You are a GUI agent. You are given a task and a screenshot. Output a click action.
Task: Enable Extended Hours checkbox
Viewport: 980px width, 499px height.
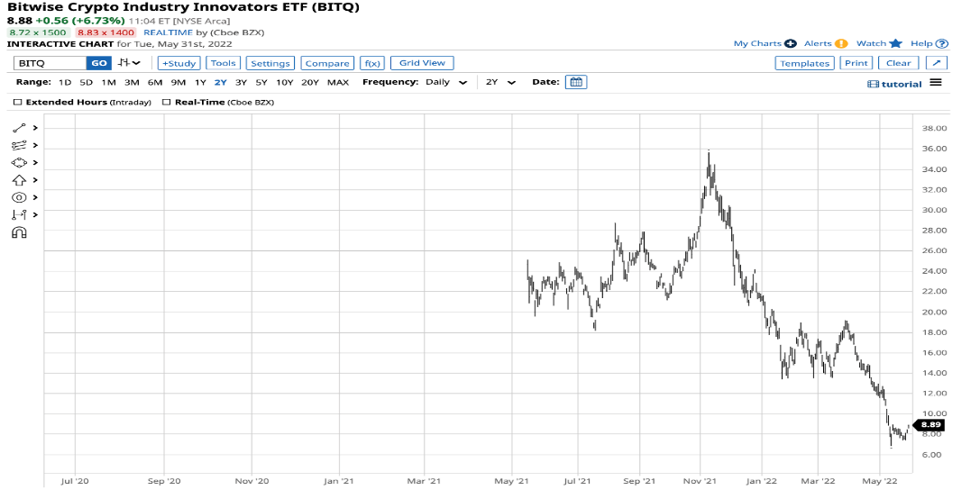click(17, 103)
